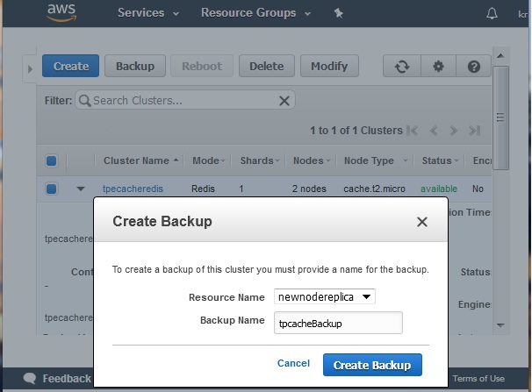The image size is (532, 392).
Task: Check the tpecacheredis row checkbox
Action: (51, 189)
